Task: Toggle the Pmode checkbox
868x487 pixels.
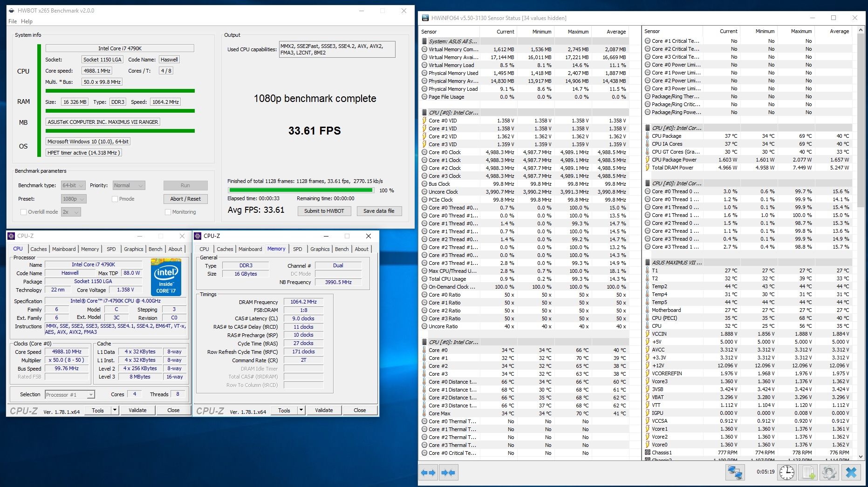Action: [115, 199]
